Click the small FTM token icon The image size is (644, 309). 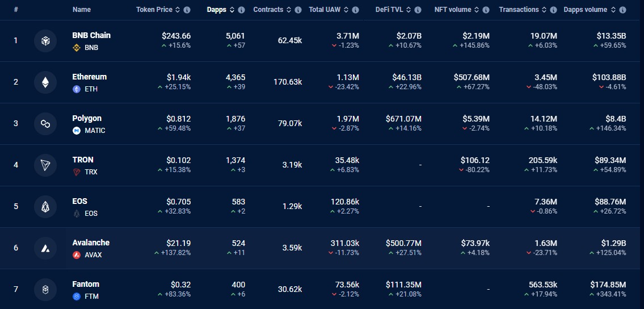pos(77,297)
